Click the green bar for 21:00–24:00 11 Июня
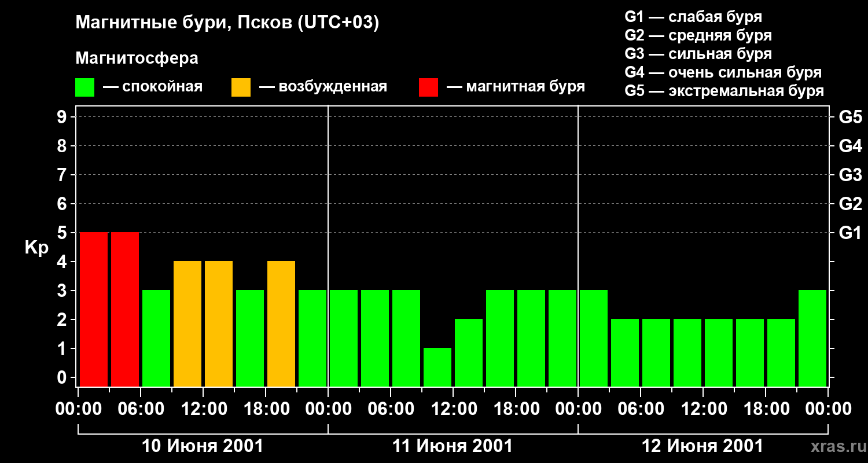The image size is (868, 463). (x=562, y=338)
